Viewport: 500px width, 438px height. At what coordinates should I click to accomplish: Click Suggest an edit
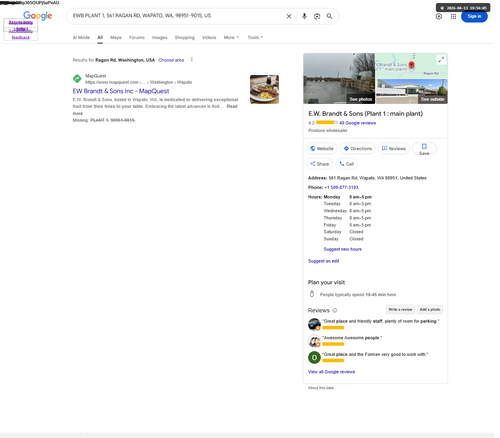pyautogui.click(x=323, y=261)
